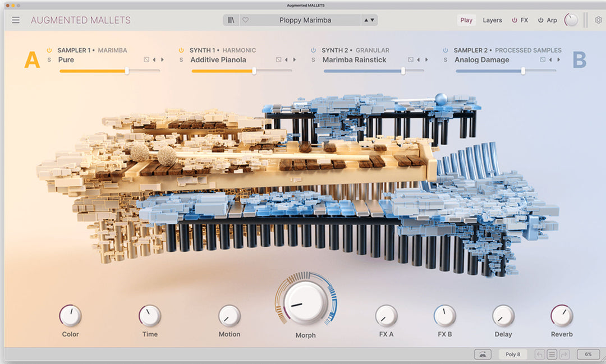Toggle Synth 2 Granular power on/off

314,50
